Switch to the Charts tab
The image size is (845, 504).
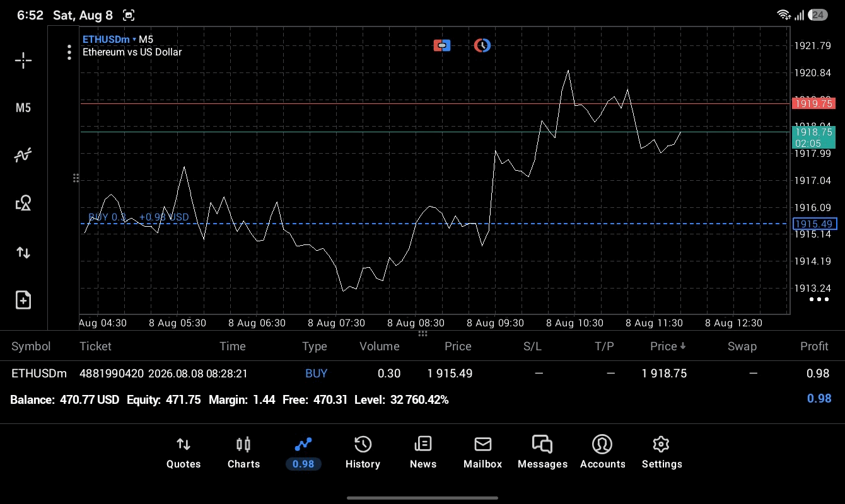(x=243, y=453)
